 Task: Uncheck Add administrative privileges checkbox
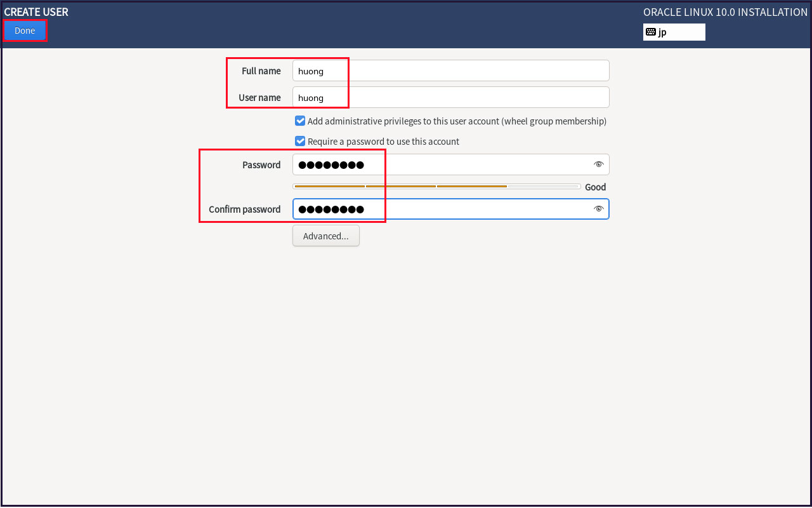point(300,121)
